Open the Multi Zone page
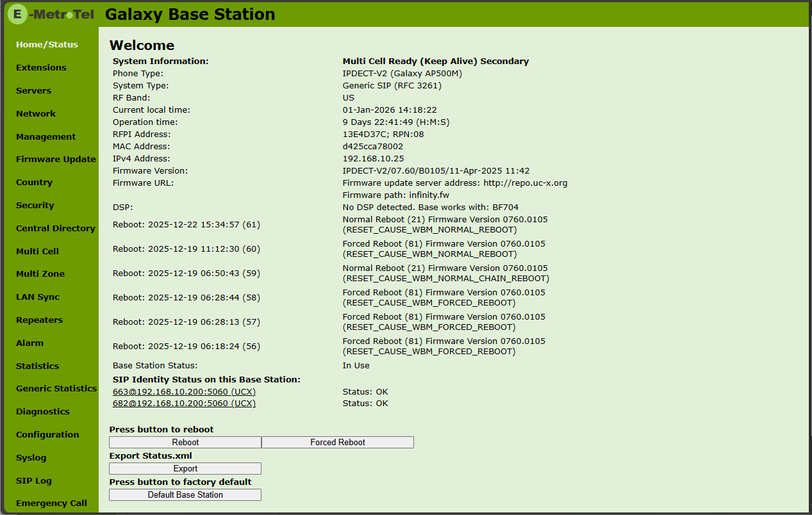 click(40, 274)
